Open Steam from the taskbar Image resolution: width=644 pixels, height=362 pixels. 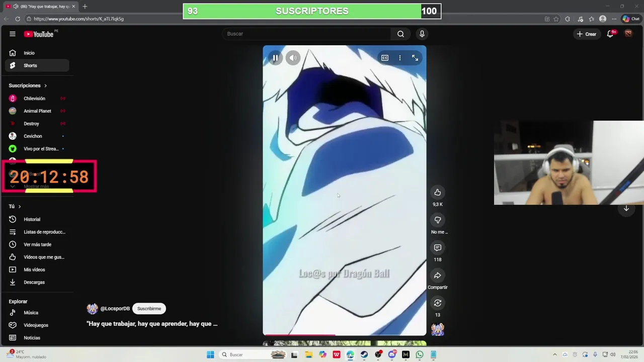tap(364, 354)
